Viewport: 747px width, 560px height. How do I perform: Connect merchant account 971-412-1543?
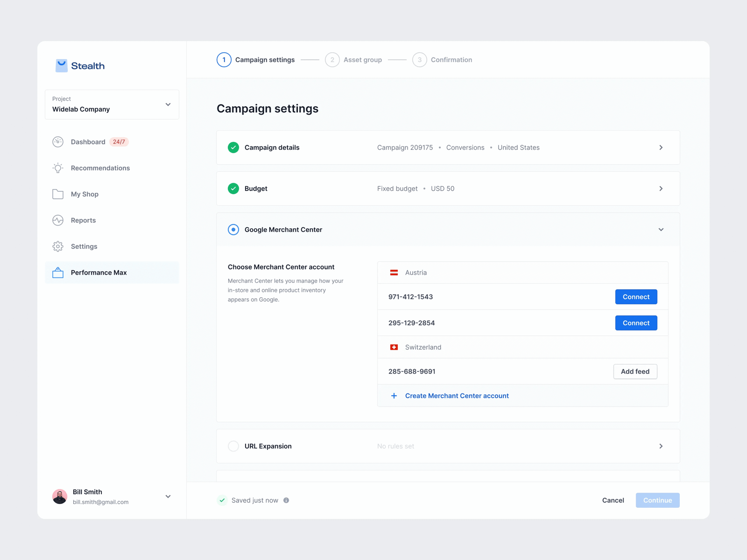click(636, 297)
